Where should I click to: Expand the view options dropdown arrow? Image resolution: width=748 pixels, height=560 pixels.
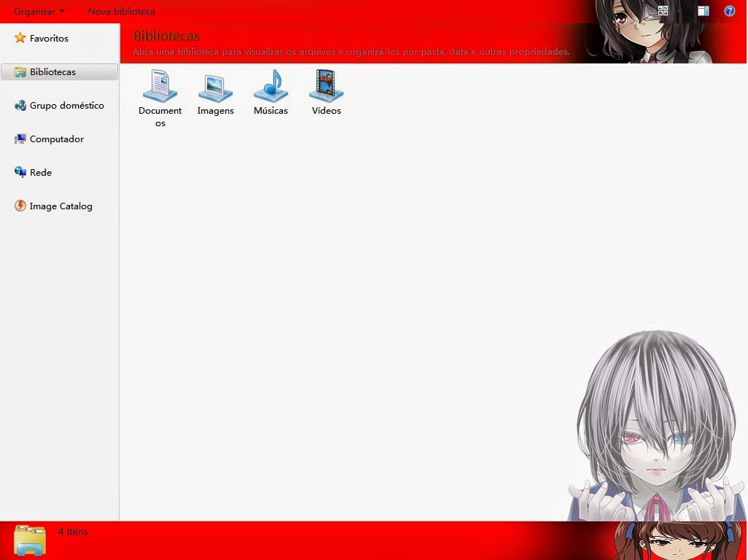[x=679, y=10]
